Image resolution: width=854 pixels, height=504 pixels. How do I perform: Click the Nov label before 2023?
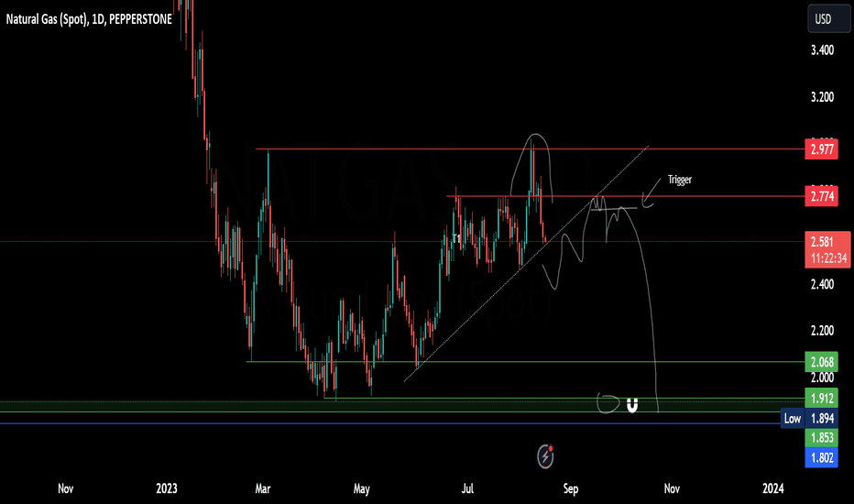tap(65, 488)
